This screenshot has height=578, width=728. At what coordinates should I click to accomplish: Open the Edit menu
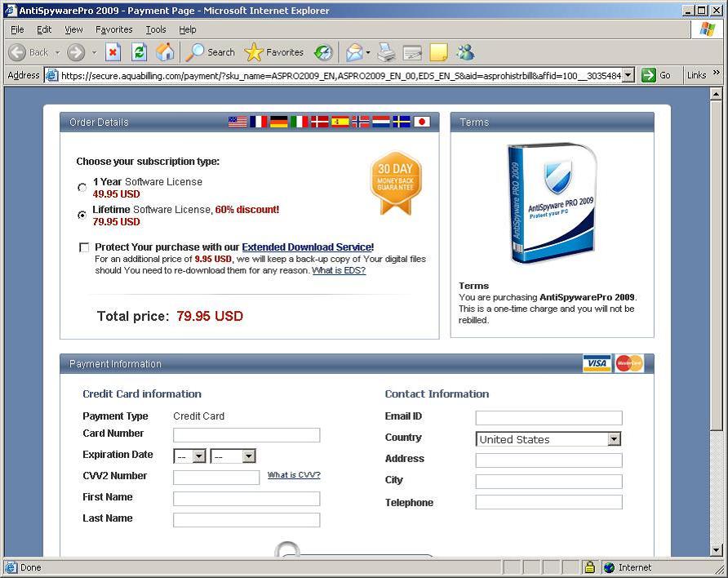click(x=44, y=29)
